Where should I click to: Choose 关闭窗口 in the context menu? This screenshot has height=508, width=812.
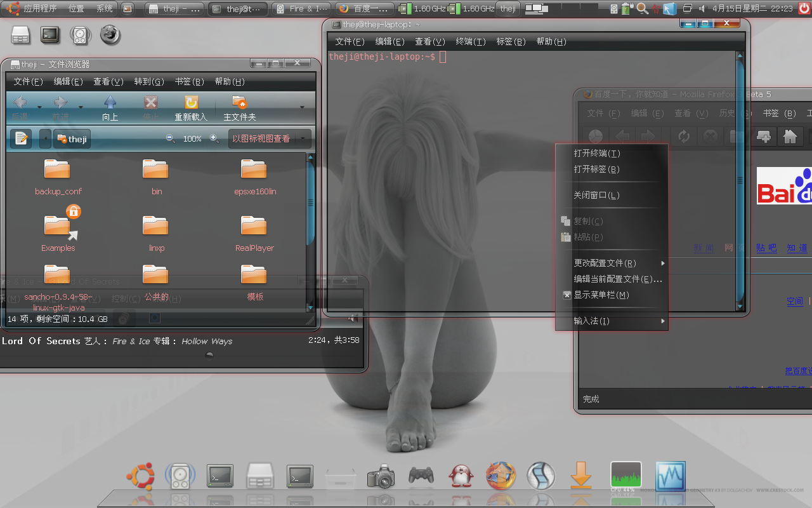coord(612,195)
